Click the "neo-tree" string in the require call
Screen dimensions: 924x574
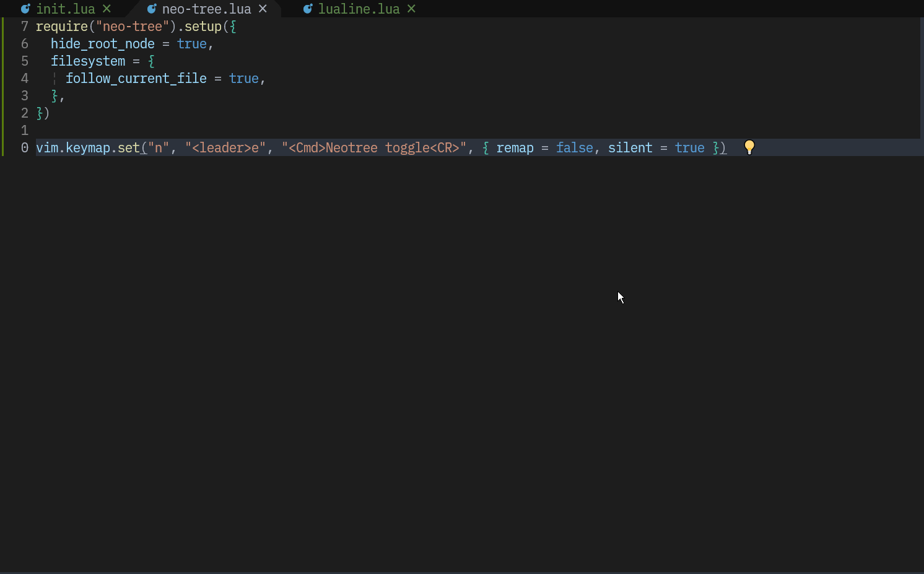(x=133, y=27)
